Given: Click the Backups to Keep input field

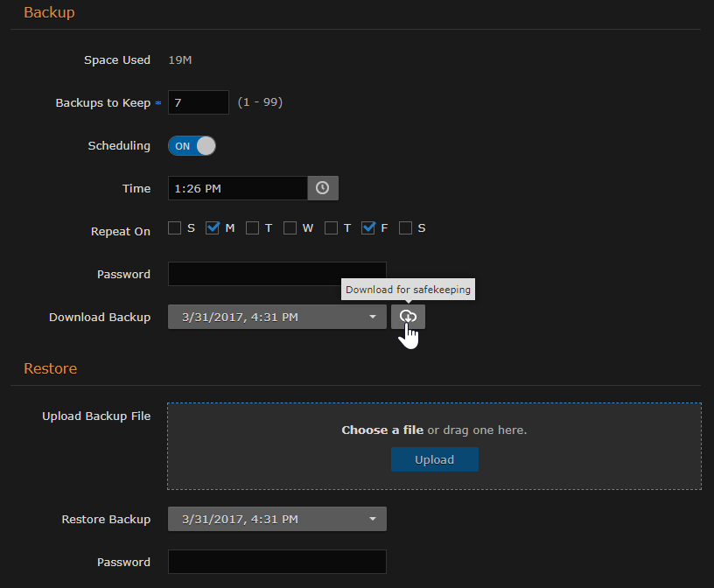Looking at the screenshot, I should (x=198, y=102).
